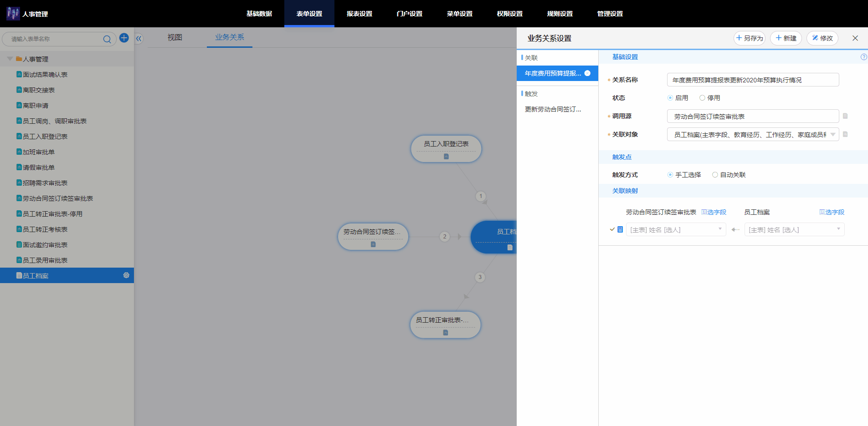Toggle the switch on 年度费用预算提报 relation
This screenshot has width=868, height=426.
click(587, 73)
